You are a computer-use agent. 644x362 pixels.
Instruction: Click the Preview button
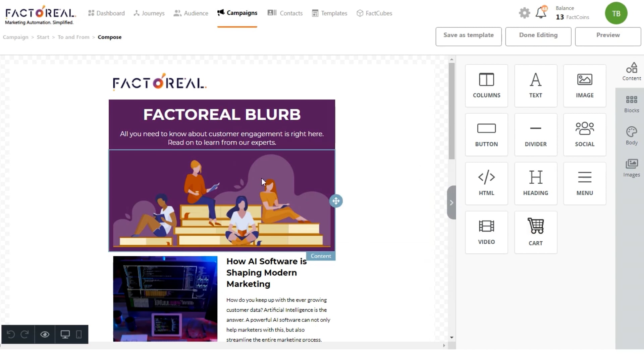[608, 36]
